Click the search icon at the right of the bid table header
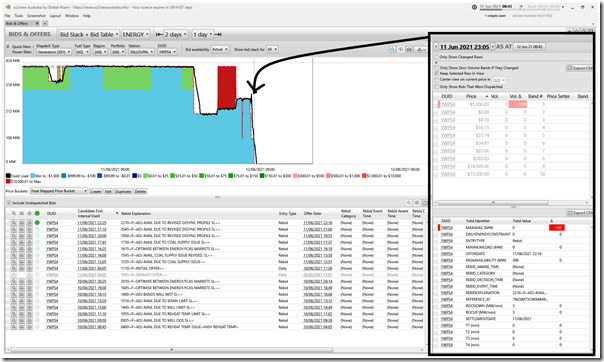The width and height of the screenshot is (604, 362). [x=409, y=203]
